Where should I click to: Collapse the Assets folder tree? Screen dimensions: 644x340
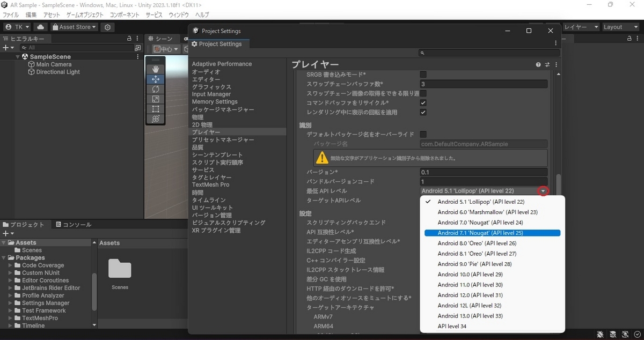[x=4, y=243]
